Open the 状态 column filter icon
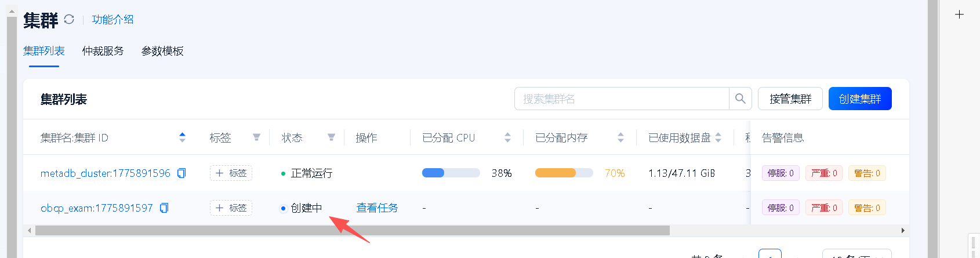This screenshot has width=980, height=258. tap(331, 137)
